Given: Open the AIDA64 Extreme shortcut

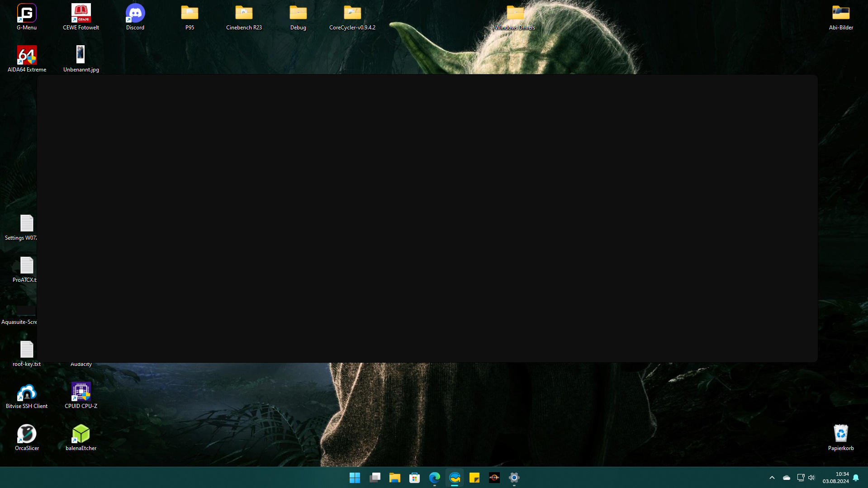Looking at the screenshot, I should coord(27,55).
